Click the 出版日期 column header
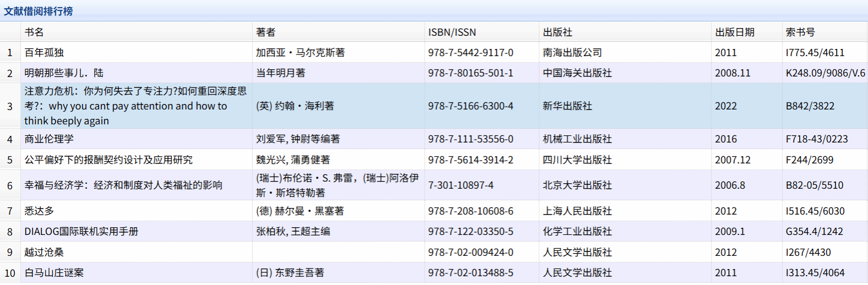Viewport: 868px width, 285px height. [734, 32]
